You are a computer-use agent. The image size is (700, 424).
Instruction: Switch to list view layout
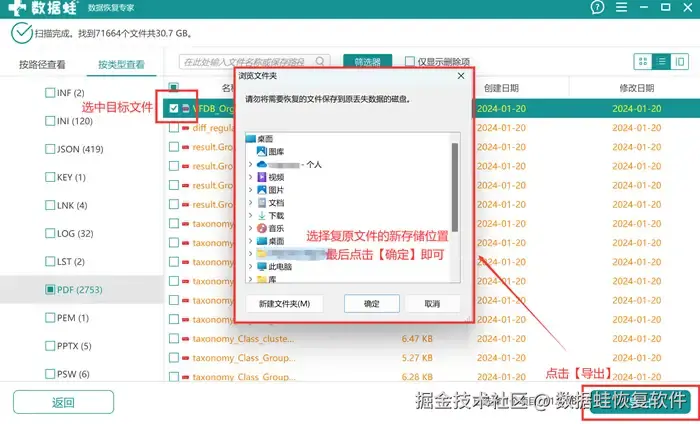coord(661,62)
